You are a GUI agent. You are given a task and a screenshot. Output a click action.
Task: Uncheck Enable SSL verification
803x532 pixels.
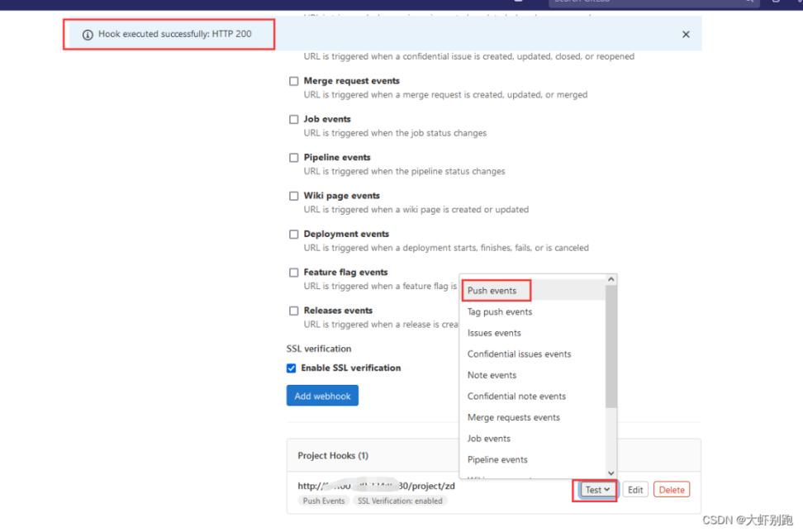pos(292,368)
